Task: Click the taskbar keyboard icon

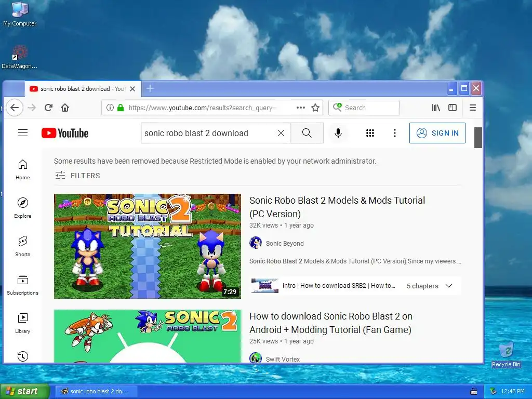Action: click(474, 392)
